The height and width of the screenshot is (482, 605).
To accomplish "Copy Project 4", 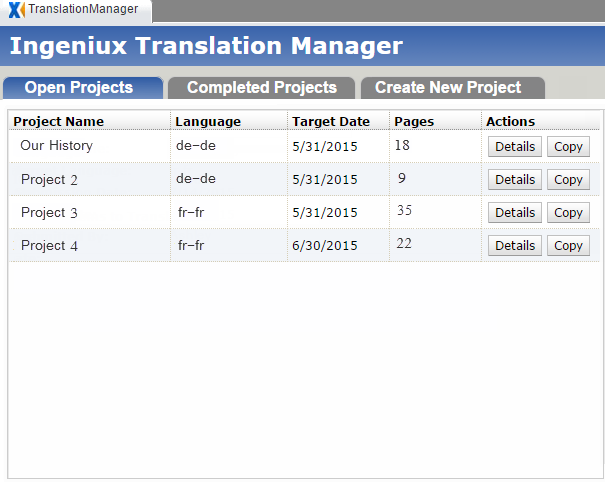I will click(568, 245).
